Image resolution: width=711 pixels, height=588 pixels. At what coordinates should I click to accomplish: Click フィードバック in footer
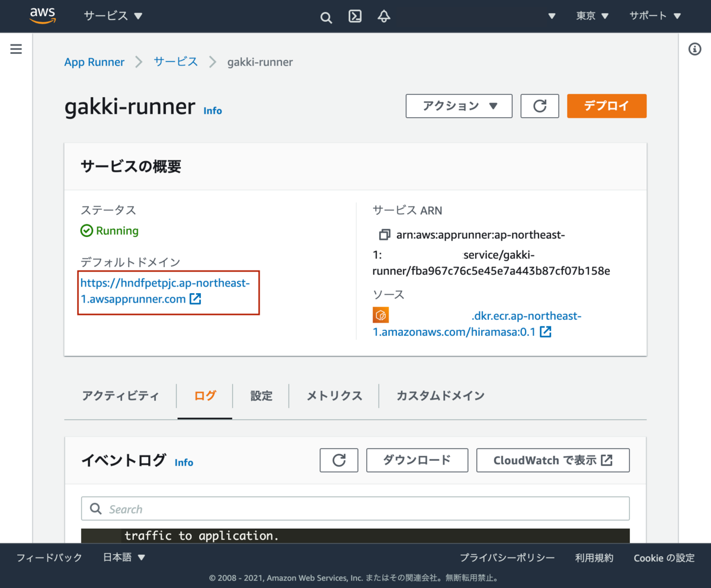[49, 557]
